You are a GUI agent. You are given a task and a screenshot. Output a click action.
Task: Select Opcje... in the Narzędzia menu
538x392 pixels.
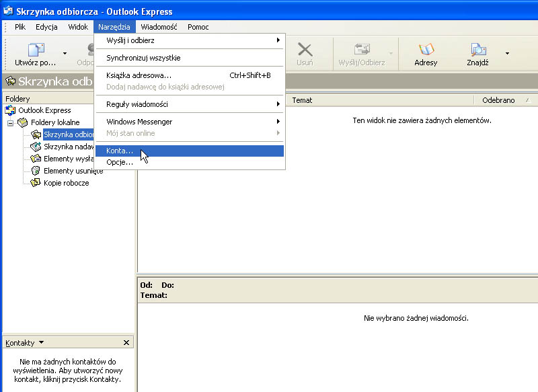tap(190, 162)
